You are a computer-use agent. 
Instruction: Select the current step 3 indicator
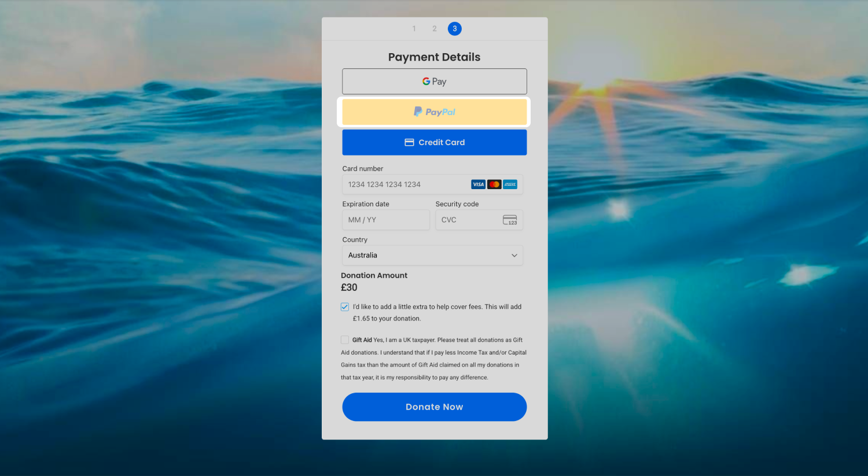[x=455, y=29]
